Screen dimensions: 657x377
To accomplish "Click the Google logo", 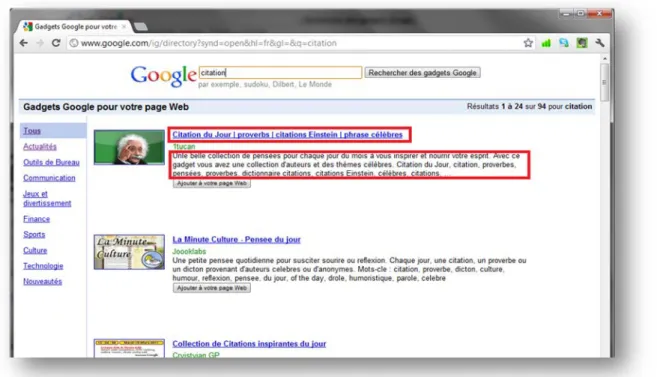I will pos(163,76).
